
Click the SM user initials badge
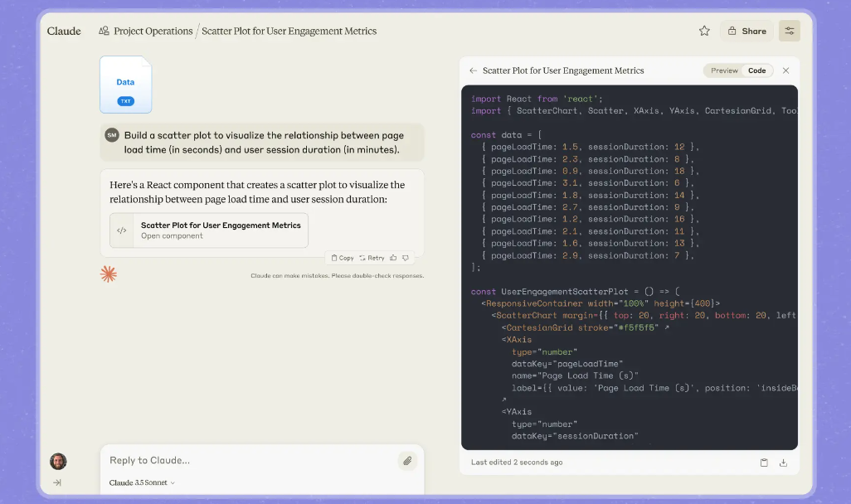[x=112, y=135]
